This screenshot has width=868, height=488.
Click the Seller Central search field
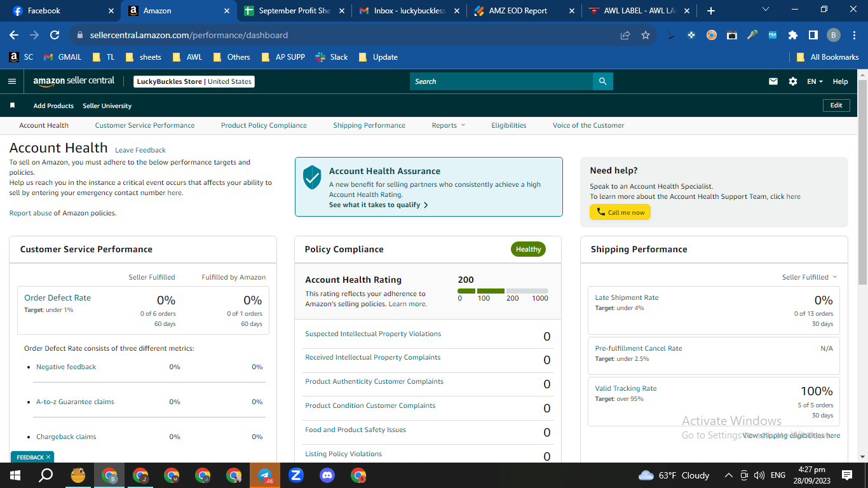coord(501,81)
